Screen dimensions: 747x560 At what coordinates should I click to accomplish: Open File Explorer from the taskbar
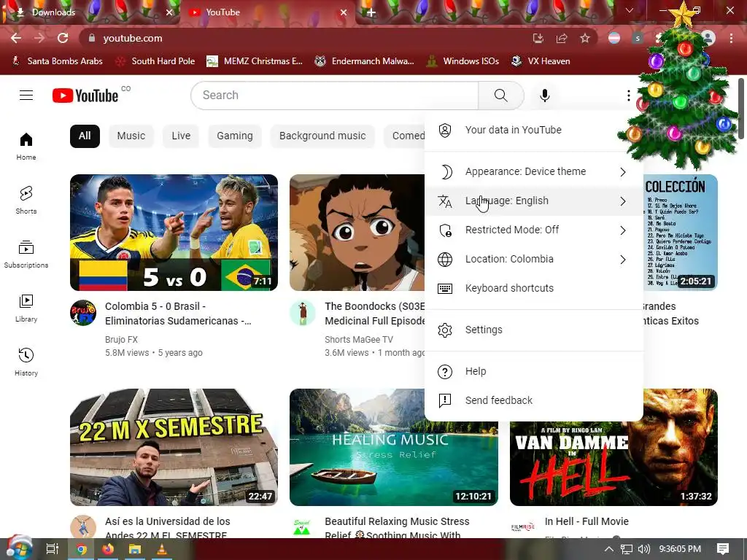(x=135, y=550)
